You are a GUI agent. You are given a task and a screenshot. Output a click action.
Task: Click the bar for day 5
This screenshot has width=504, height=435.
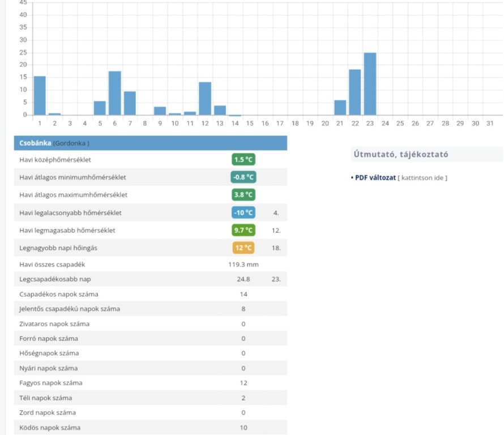tap(100, 108)
